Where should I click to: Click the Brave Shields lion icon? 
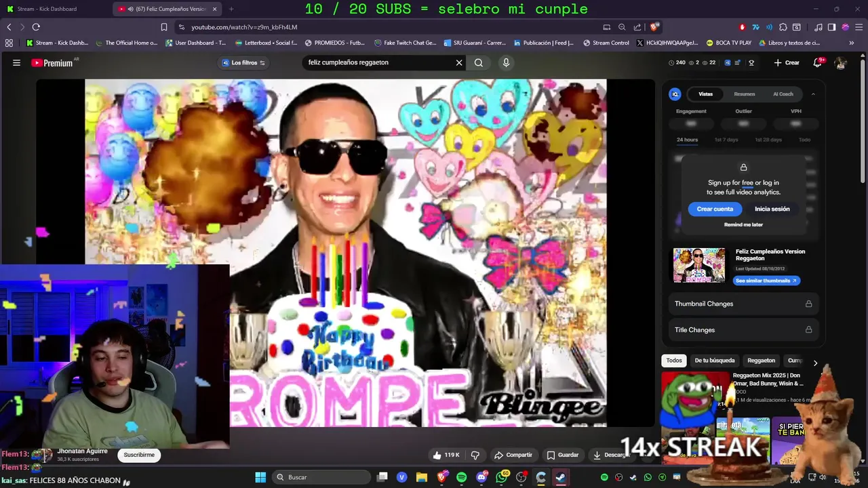(654, 27)
